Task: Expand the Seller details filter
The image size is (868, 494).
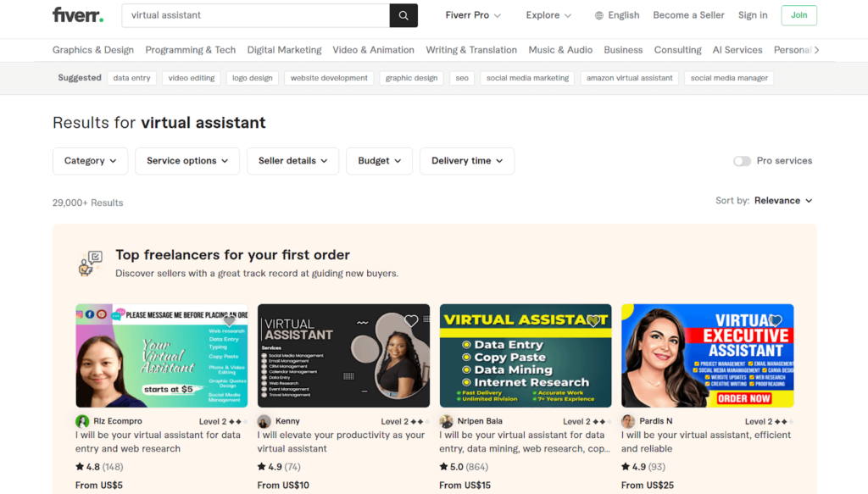Action: 292,161
